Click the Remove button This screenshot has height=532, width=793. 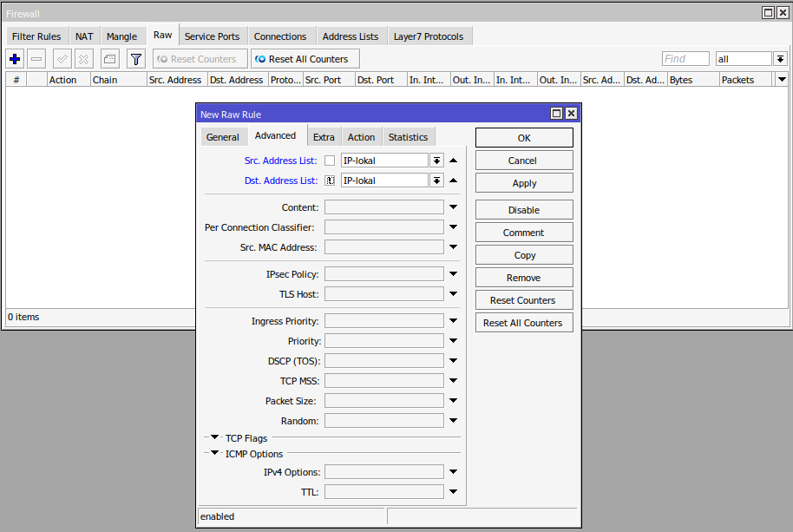[524, 278]
